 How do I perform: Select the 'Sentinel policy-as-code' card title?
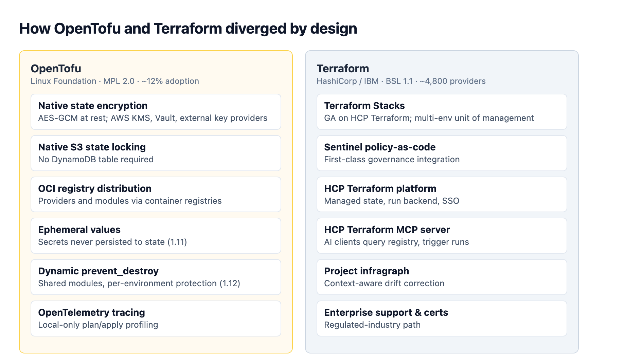pyautogui.click(x=380, y=147)
